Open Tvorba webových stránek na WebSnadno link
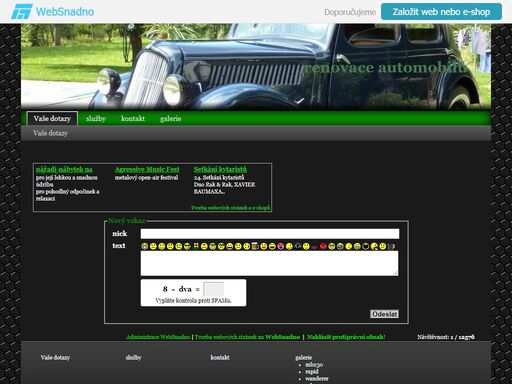Image resolution: width=512 pixels, height=384 pixels. click(x=247, y=337)
